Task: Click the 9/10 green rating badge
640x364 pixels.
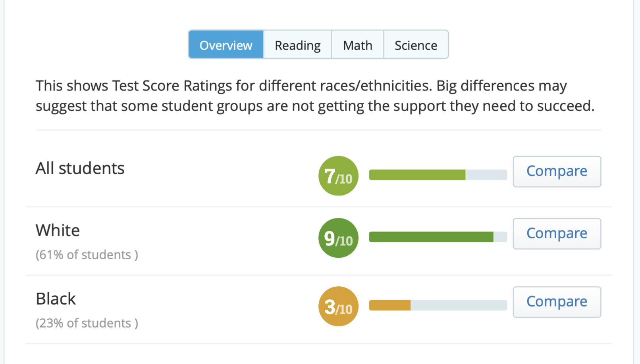Action: point(338,238)
